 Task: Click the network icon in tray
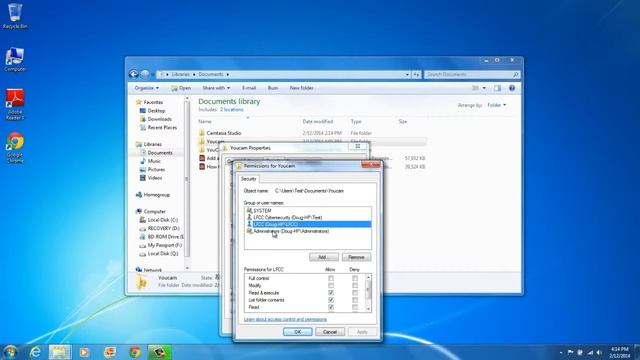pyautogui.click(x=590, y=352)
